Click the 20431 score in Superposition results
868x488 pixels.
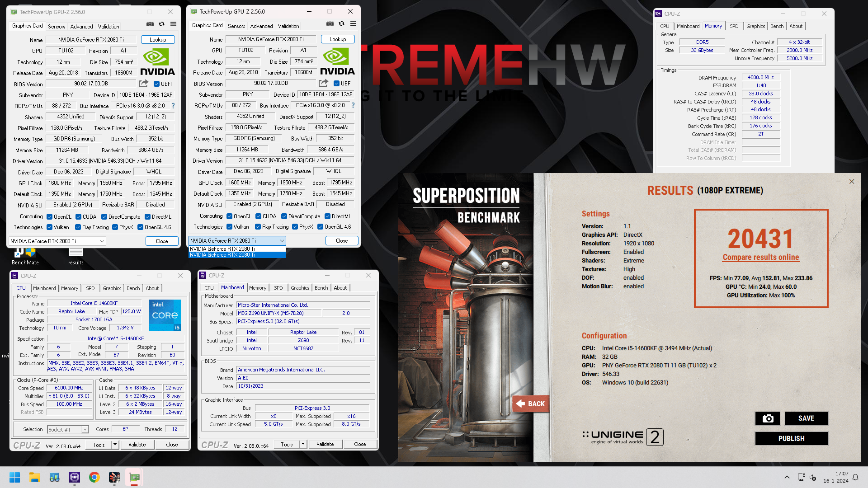[761, 239]
